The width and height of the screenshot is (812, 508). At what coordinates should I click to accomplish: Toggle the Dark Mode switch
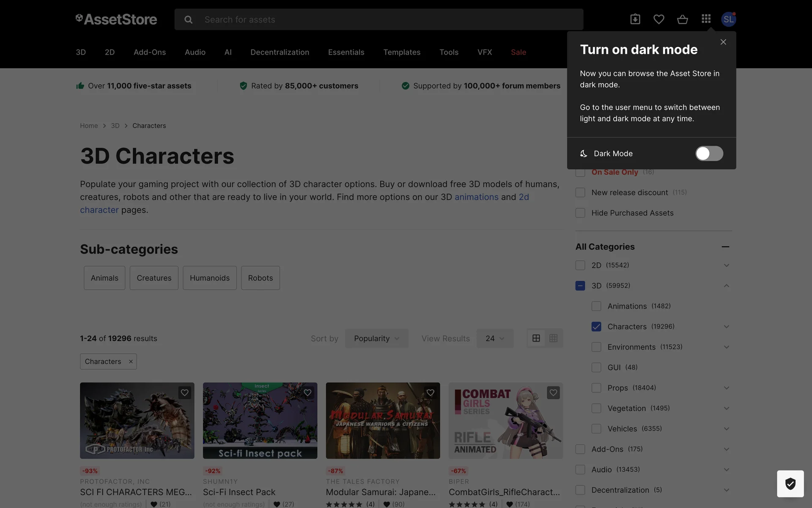[709, 153]
